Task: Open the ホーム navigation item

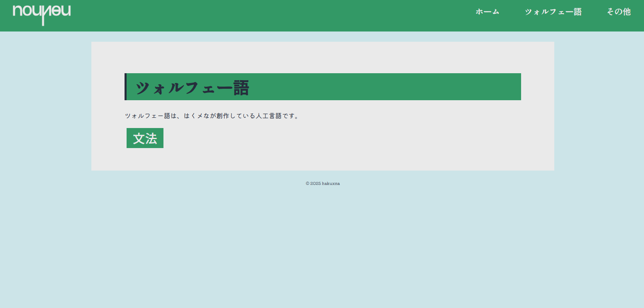Action: [487, 12]
